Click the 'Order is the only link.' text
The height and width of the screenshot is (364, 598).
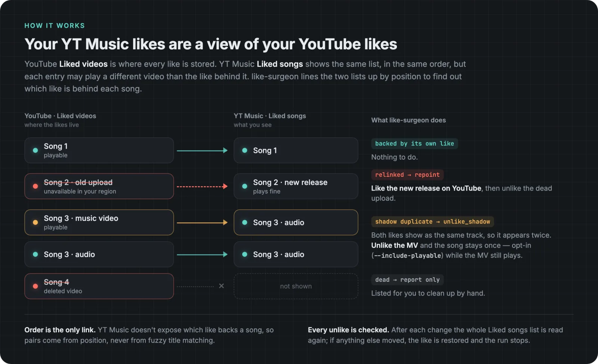60,330
